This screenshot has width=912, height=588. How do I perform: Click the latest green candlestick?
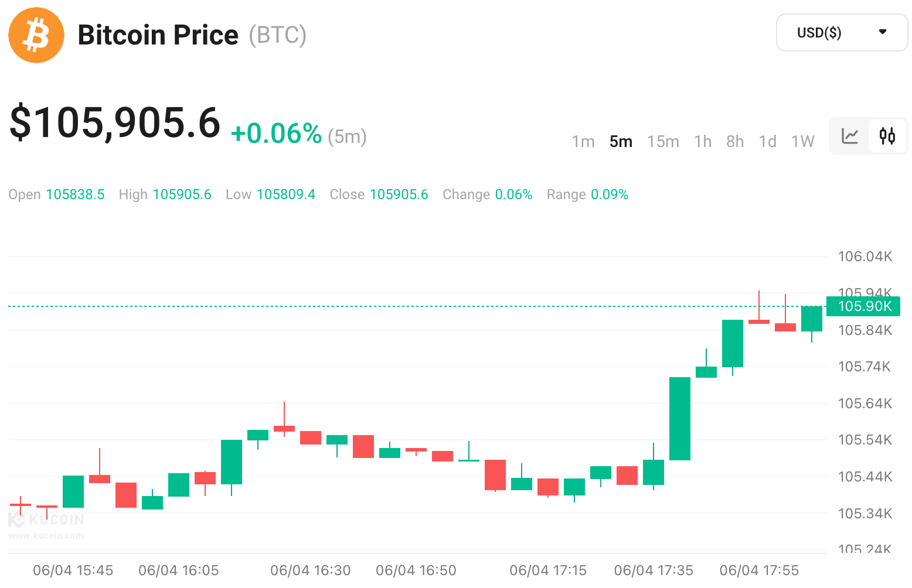pos(812,319)
